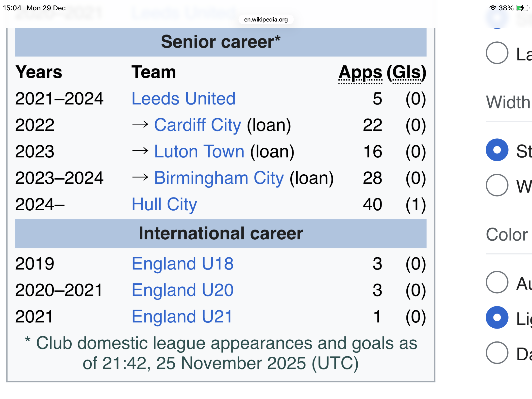Open the Birmingham City loan link

click(x=219, y=178)
